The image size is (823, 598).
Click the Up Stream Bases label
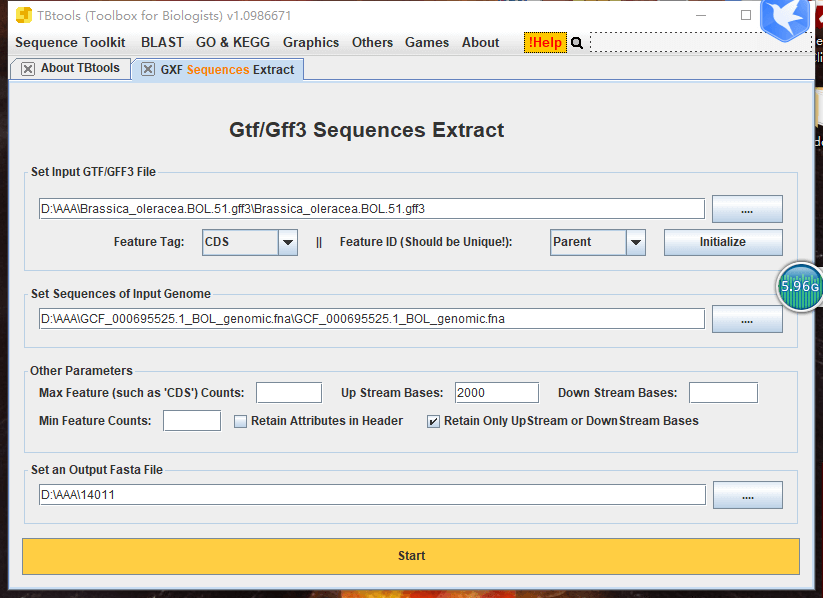(x=392, y=393)
